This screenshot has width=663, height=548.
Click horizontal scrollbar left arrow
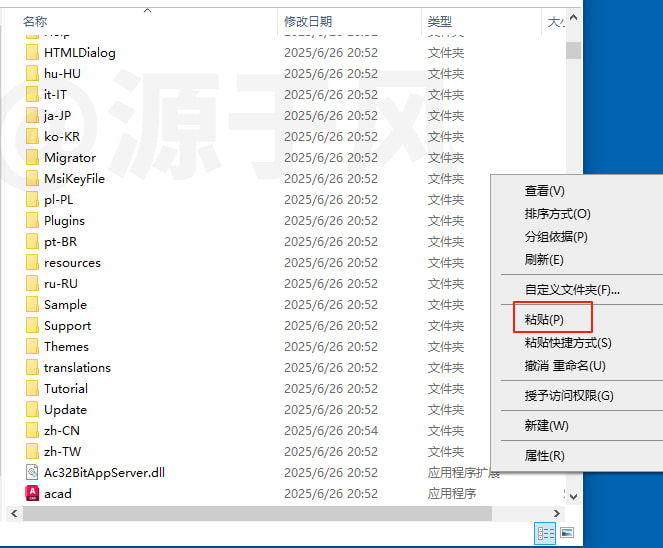[14, 513]
